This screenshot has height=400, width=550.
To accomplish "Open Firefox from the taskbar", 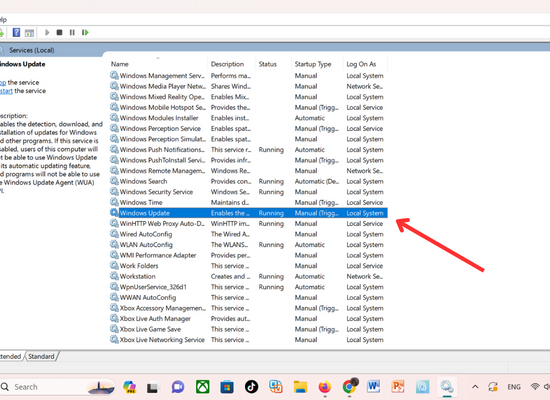I will [x=324, y=387].
